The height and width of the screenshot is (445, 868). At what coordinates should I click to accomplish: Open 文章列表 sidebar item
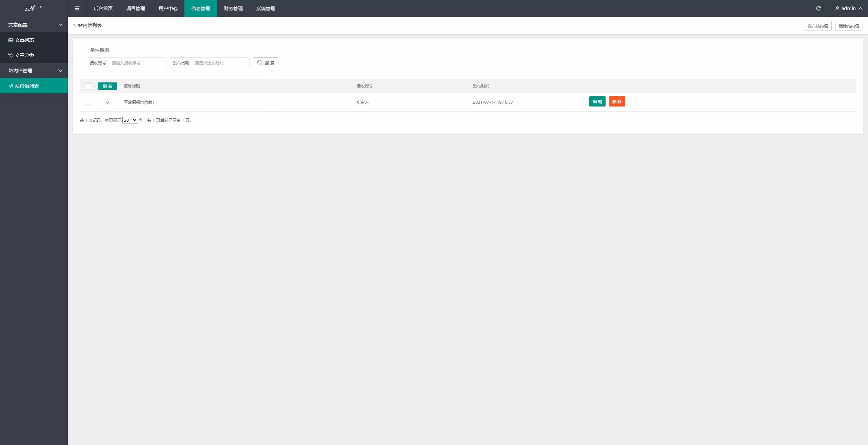tap(24, 40)
